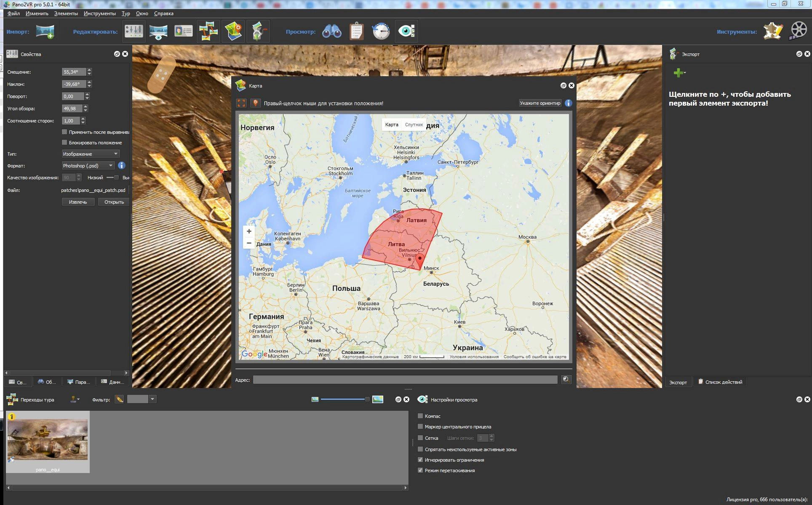Click the History clock icon
This screenshot has height=505, width=812.
[x=381, y=31]
